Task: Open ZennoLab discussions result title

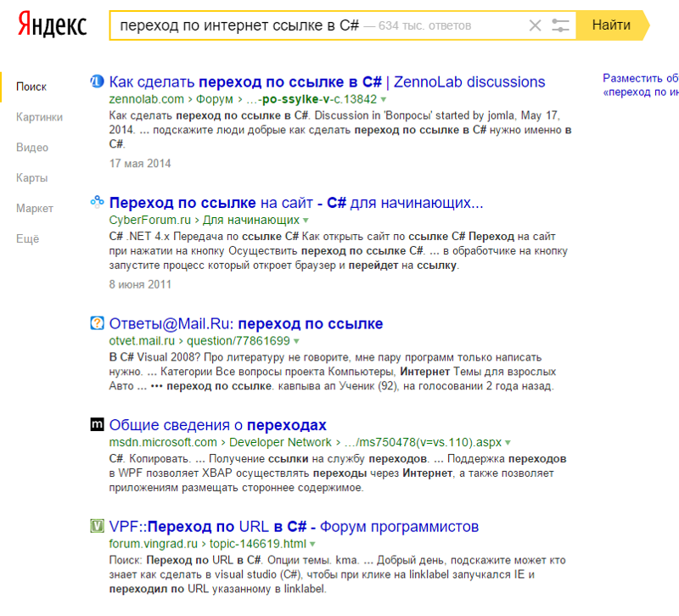Action: 327,81
